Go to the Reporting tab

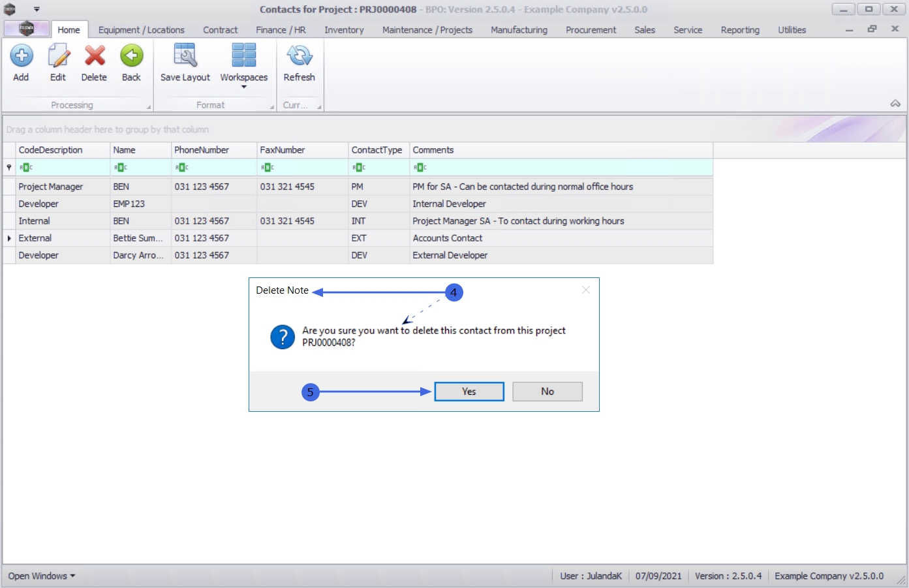740,30
